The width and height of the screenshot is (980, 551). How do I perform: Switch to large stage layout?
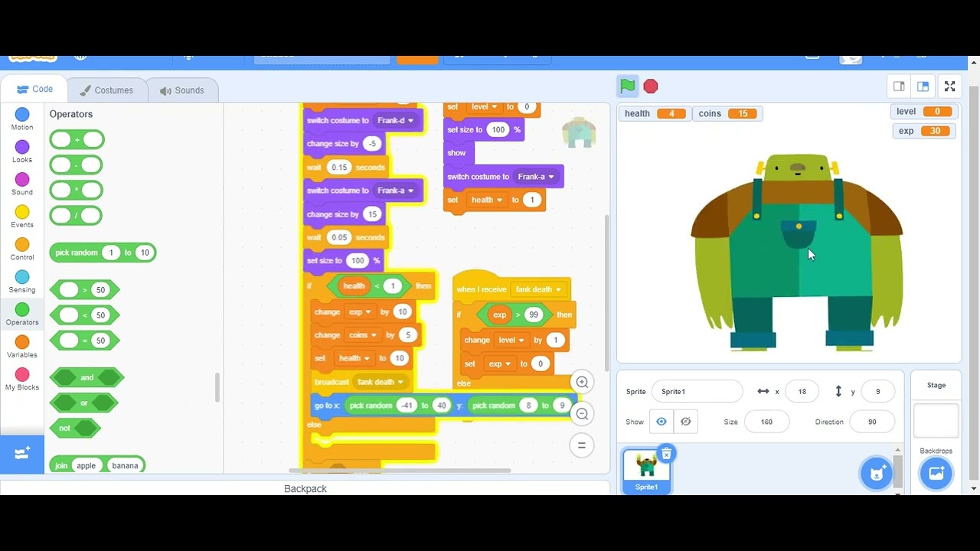(923, 86)
